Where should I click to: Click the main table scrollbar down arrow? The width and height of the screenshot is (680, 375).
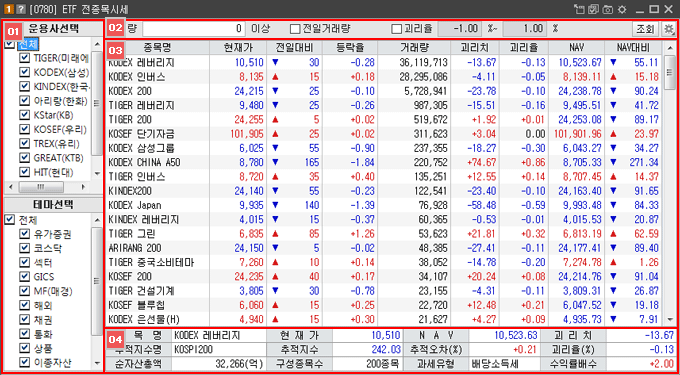tap(670, 319)
